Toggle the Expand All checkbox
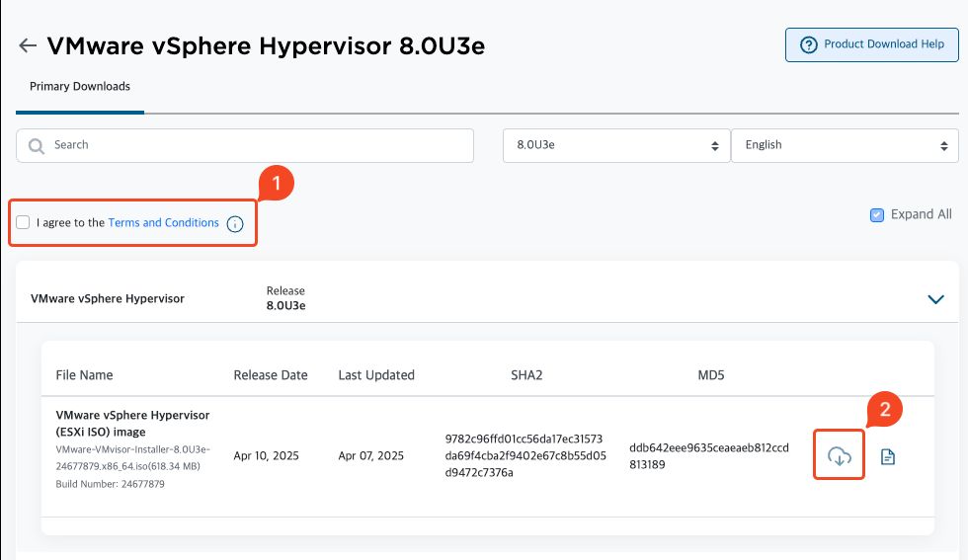Viewport: 968px width, 560px height. coord(877,215)
